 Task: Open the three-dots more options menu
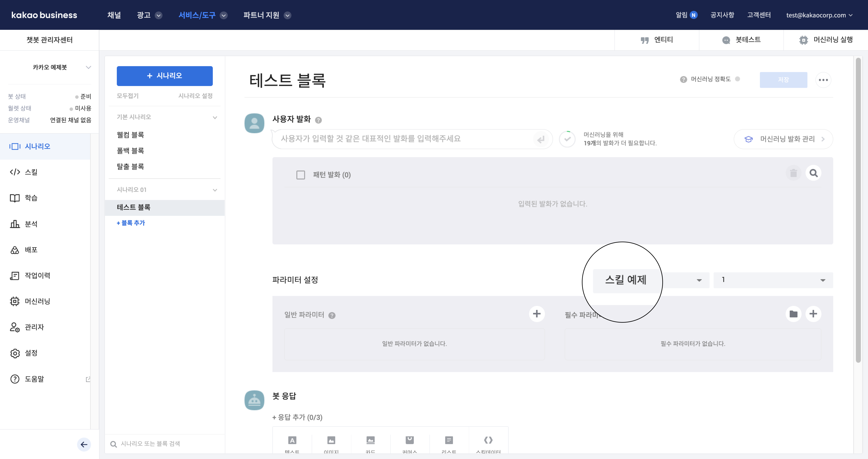pos(823,80)
